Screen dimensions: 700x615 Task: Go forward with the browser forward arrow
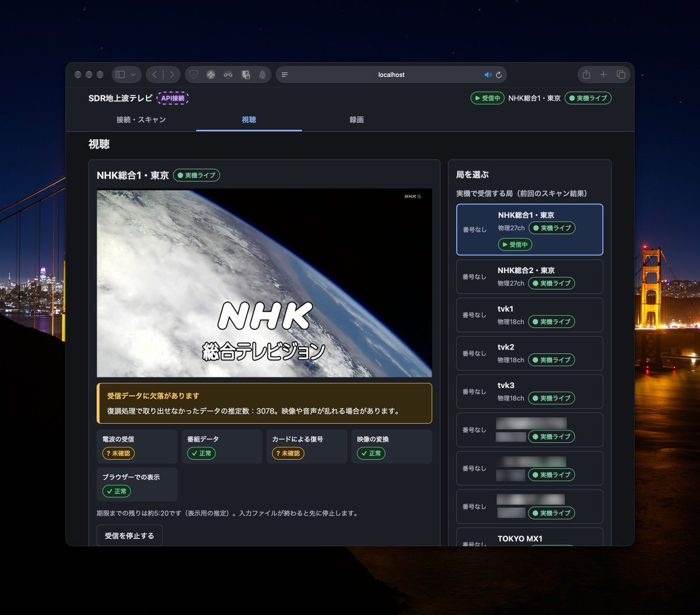coord(171,75)
